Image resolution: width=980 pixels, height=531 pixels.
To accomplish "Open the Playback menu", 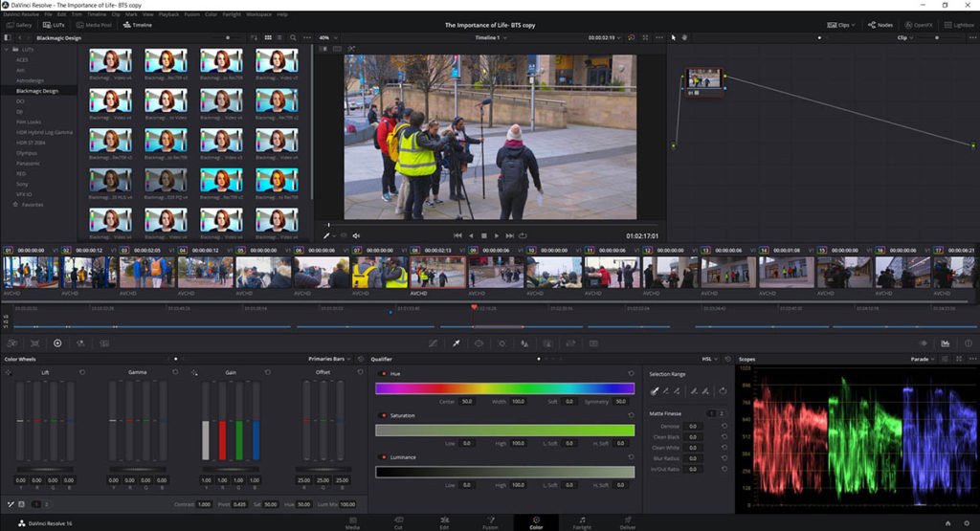I will tap(167, 14).
